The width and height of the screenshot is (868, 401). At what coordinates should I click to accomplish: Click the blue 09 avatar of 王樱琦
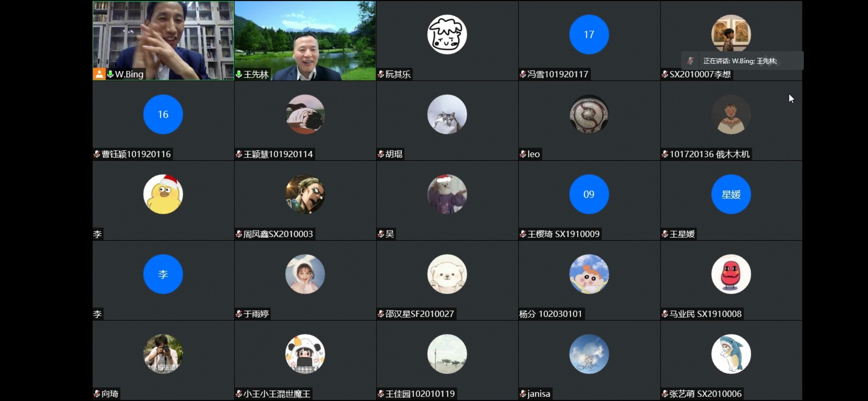589,194
